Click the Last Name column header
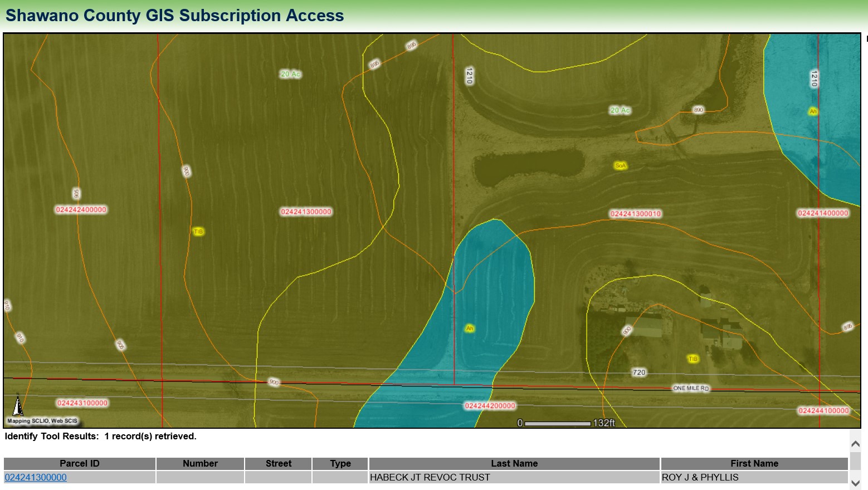The image size is (868, 490). pos(514,463)
